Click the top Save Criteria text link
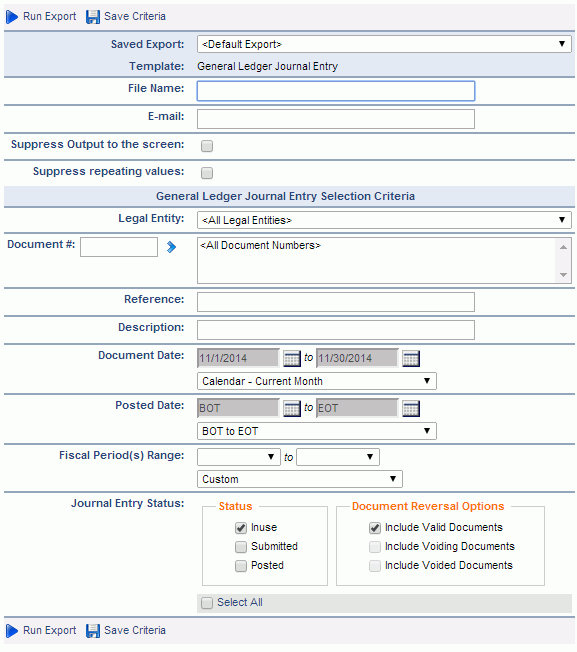Viewport: 577px width, 652px height. click(135, 16)
